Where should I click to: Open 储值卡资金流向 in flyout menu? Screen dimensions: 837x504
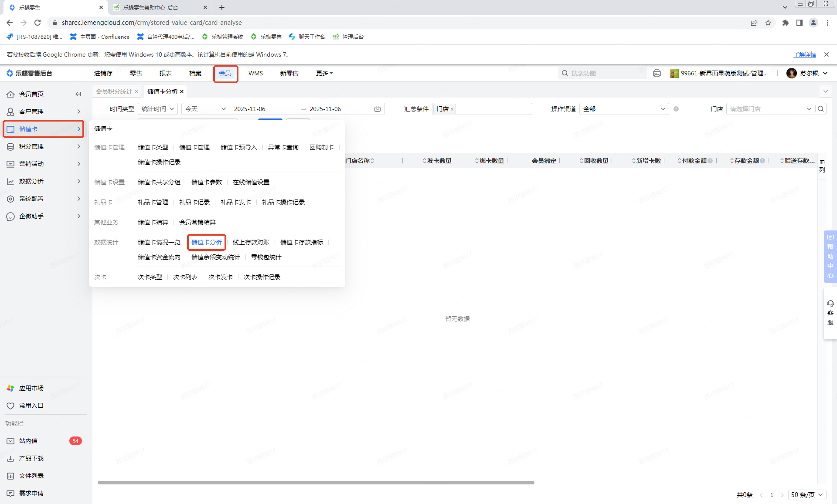pos(159,257)
